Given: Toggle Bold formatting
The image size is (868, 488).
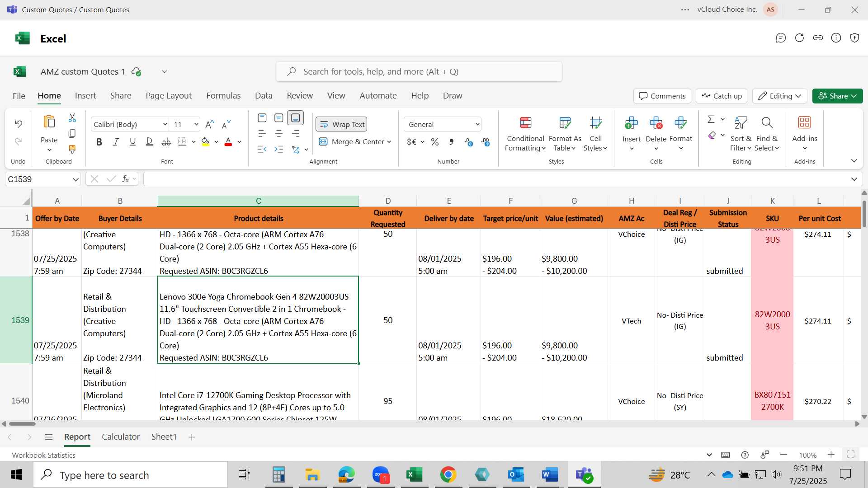Looking at the screenshot, I should [x=99, y=142].
